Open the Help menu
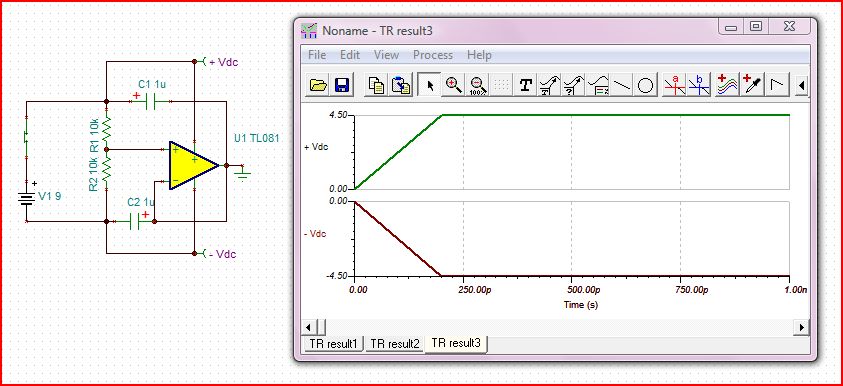 click(479, 55)
